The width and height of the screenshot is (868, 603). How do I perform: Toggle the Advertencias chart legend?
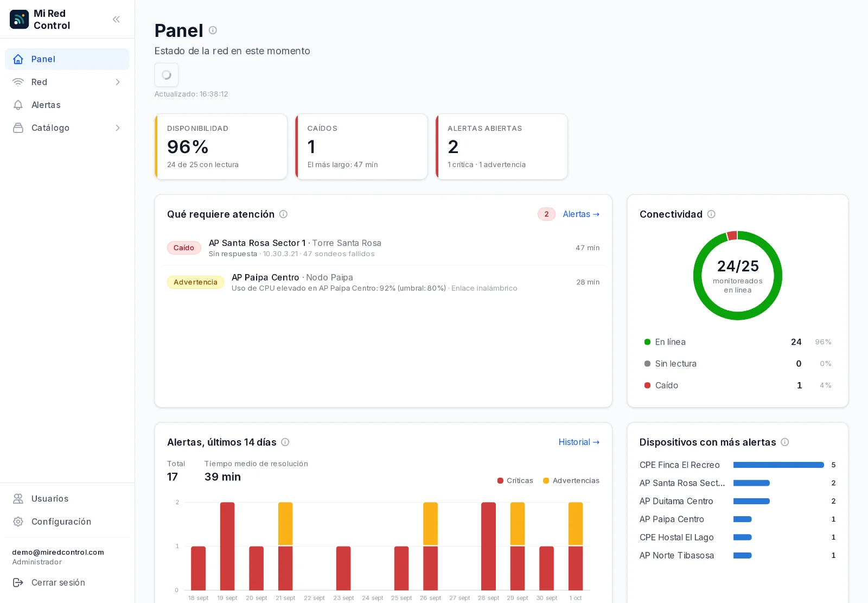pos(571,481)
